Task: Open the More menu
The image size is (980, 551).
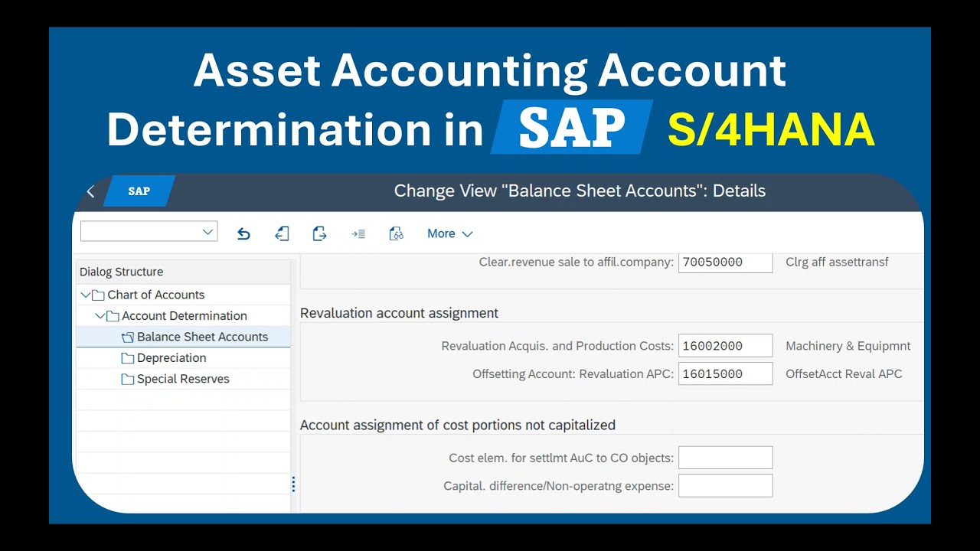Action: [449, 234]
